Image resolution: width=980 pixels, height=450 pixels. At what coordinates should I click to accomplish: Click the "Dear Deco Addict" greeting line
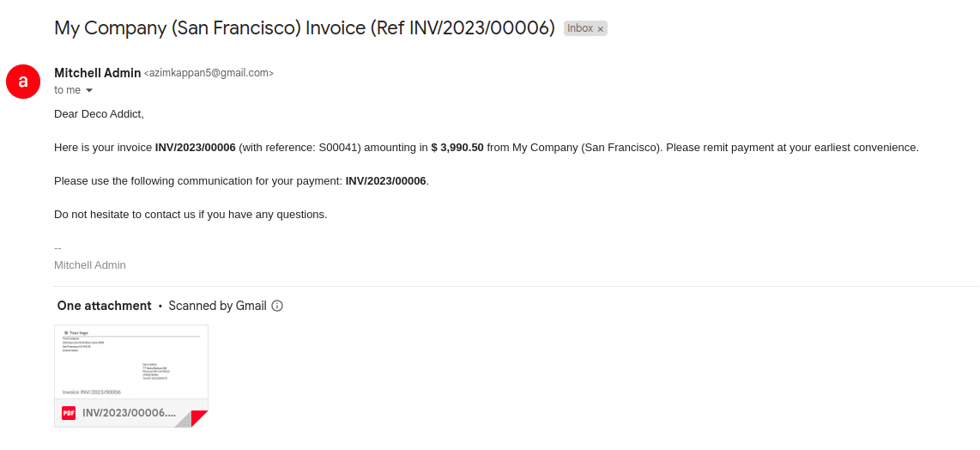point(99,113)
